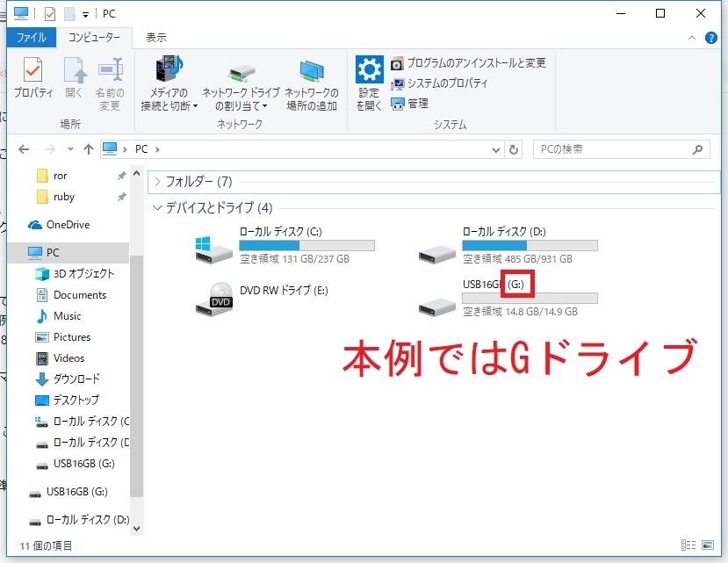Open デスクトップ in navigation pane
The width and height of the screenshot is (728, 563).
(68, 400)
